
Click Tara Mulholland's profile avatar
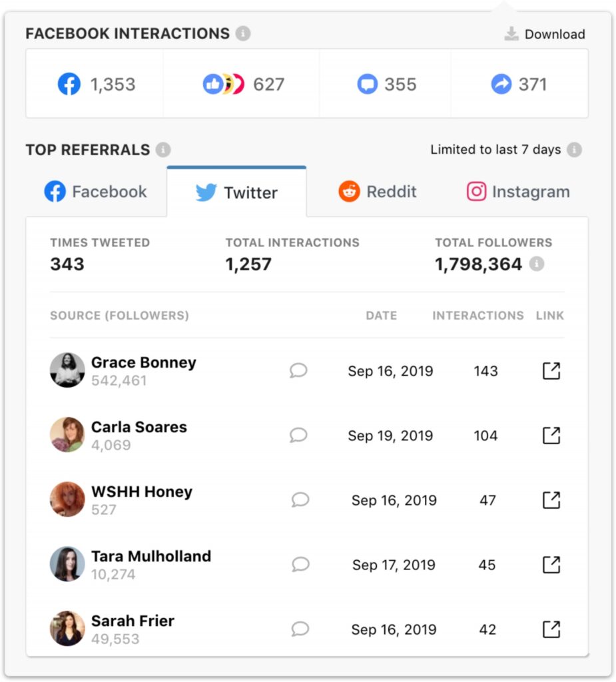coord(67,565)
